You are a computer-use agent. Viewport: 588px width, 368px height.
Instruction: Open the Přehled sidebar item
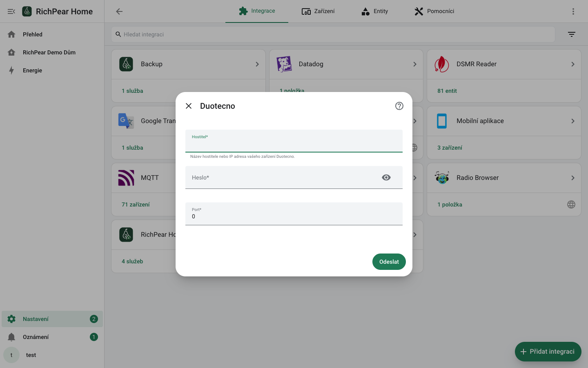[x=52, y=34]
